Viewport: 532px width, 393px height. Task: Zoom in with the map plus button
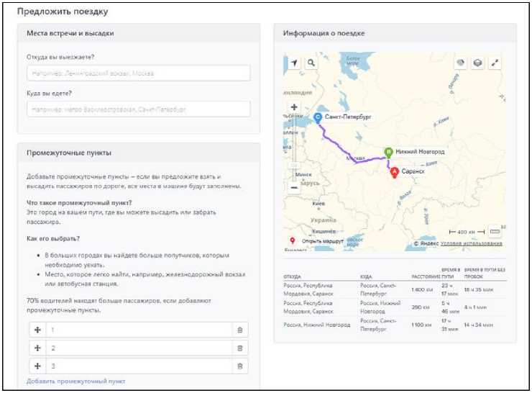pyautogui.click(x=294, y=107)
